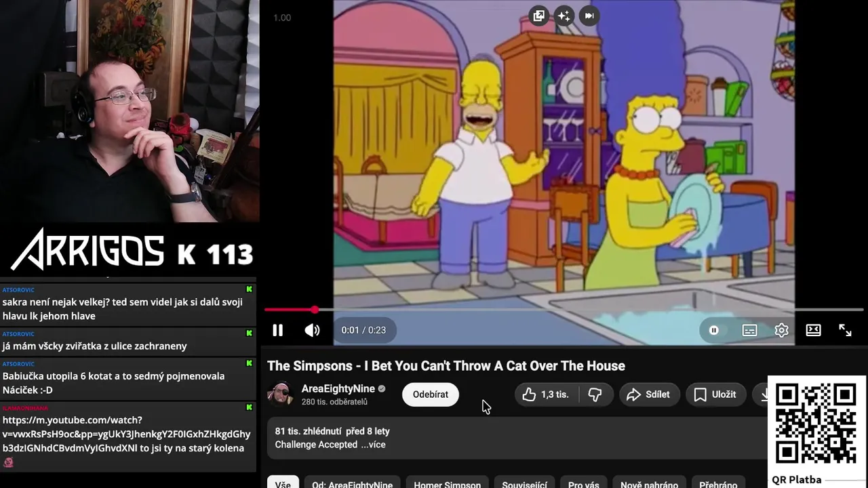Click the 1.00 playback speed indicator
868x488 pixels.
[x=282, y=18]
